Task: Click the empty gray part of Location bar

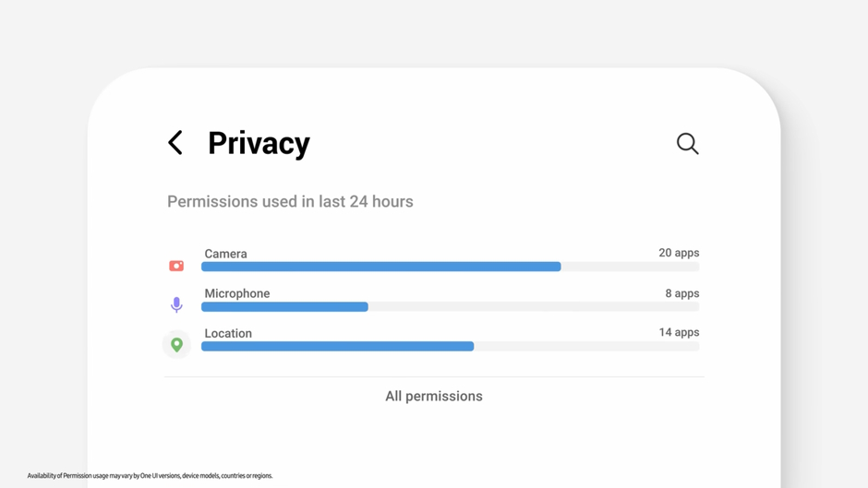Action: click(x=586, y=346)
